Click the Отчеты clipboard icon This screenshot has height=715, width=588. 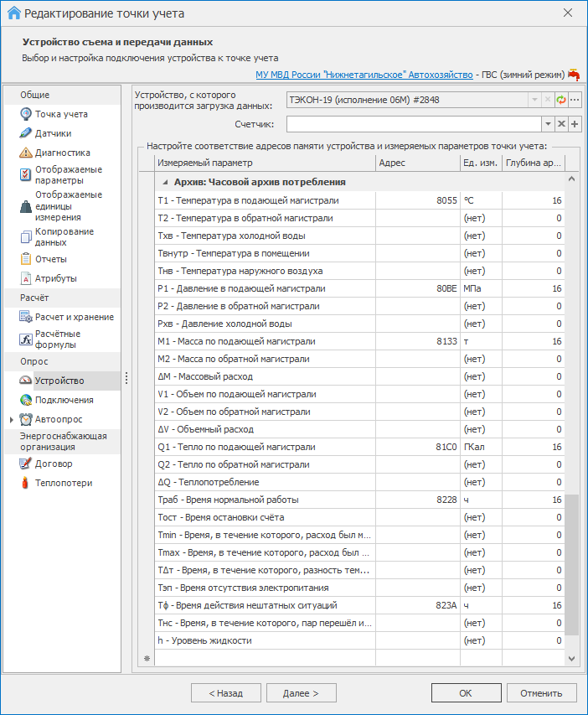click(26, 259)
